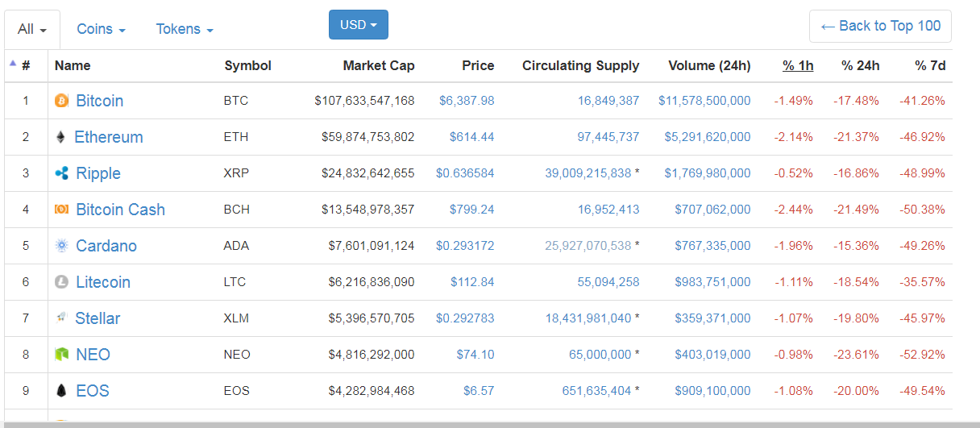Viewport: 980px width, 428px height.
Task: Open the All filter dropdown tab
Action: click(32, 29)
